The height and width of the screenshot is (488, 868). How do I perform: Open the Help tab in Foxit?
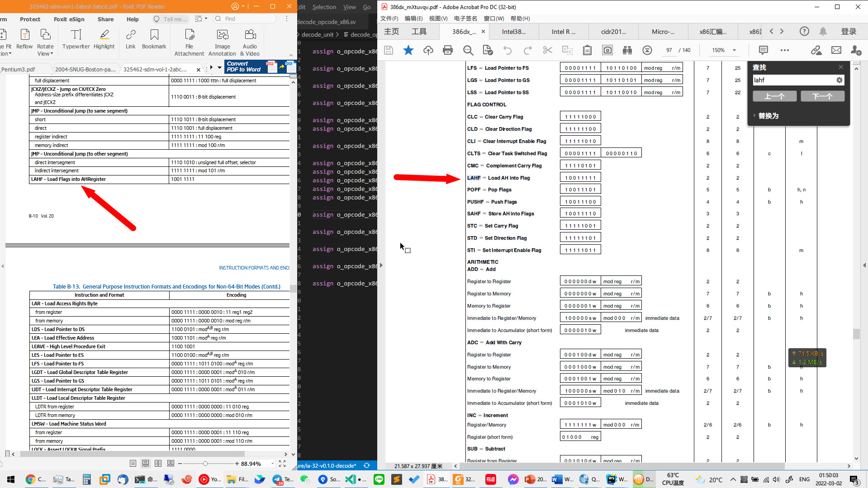133,19
